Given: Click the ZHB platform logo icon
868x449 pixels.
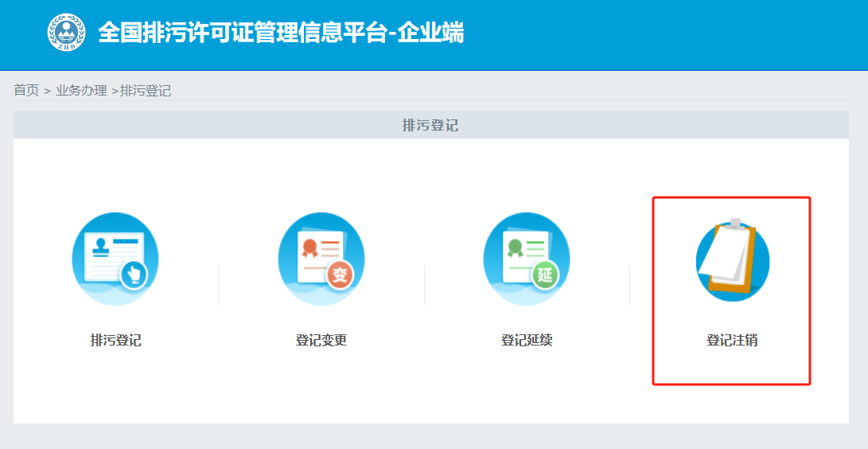Looking at the screenshot, I should coord(66,33).
